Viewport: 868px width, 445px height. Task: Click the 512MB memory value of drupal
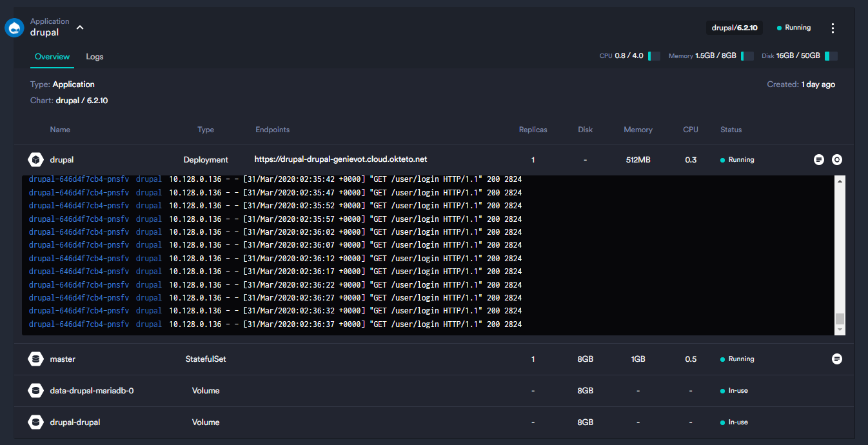click(x=638, y=159)
